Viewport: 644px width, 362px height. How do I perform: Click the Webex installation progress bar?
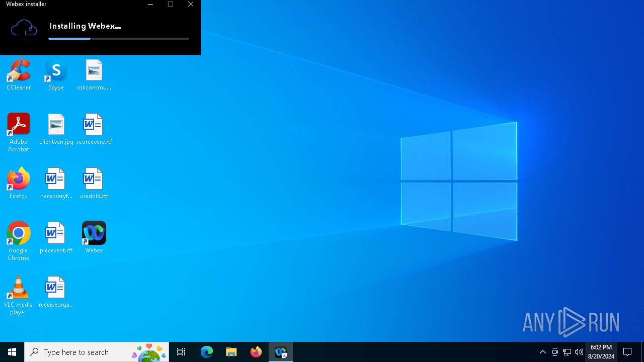(x=119, y=39)
